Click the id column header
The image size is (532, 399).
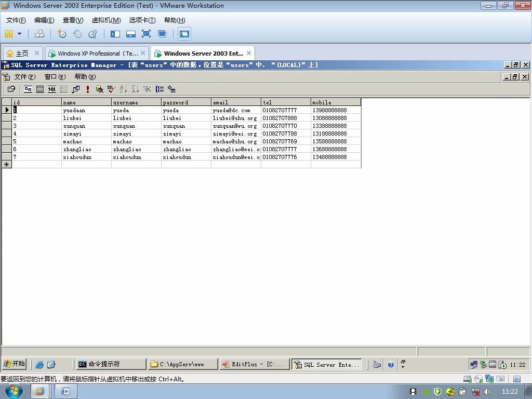[37, 102]
